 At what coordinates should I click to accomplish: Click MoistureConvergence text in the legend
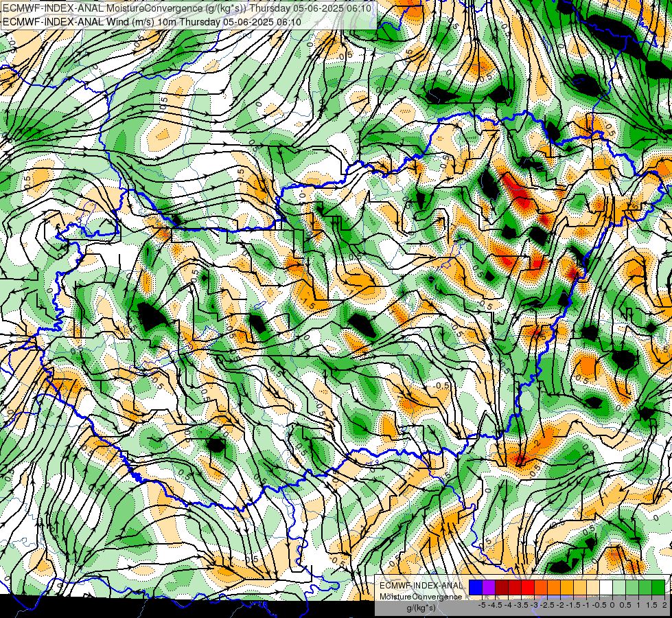point(421,597)
